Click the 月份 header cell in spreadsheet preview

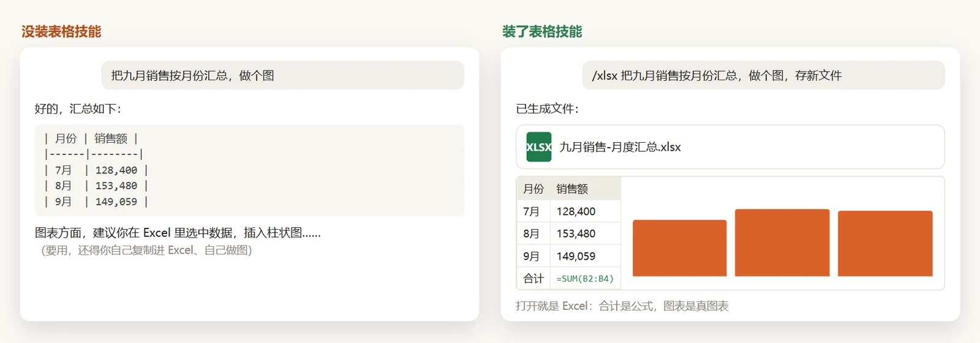(533, 189)
